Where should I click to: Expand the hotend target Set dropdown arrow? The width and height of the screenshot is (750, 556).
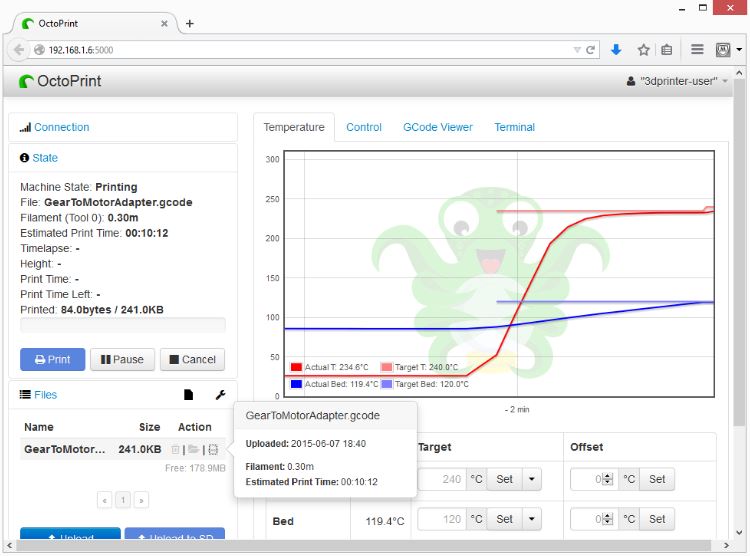point(532,479)
